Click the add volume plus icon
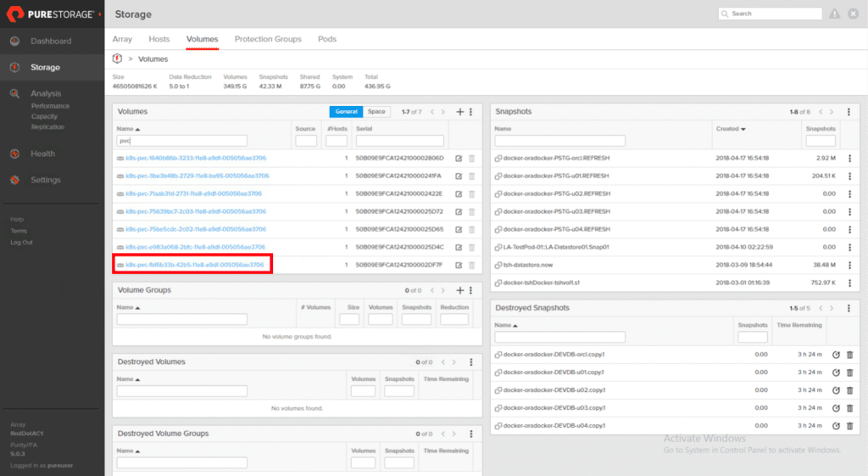The width and height of the screenshot is (868, 476). (459, 112)
